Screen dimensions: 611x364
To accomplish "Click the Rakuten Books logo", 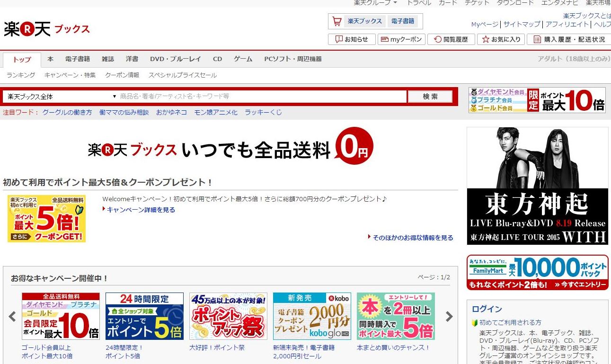I will pos(46,29).
